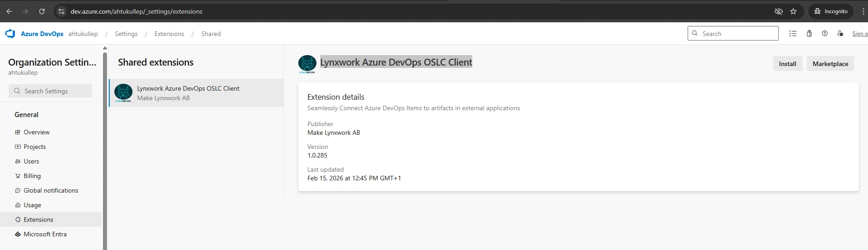The height and width of the screenshot is (250, 868).
Task: Click the Global notifications icon in sidebar
Action: coord(18,190)
